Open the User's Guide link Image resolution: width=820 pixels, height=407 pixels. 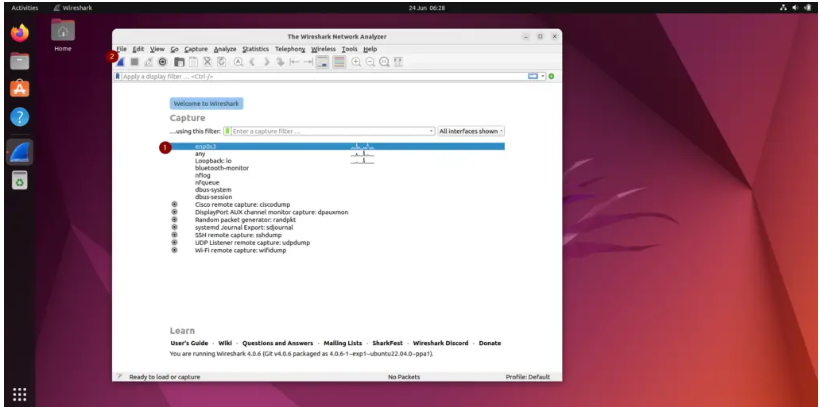tap(189, 343)
